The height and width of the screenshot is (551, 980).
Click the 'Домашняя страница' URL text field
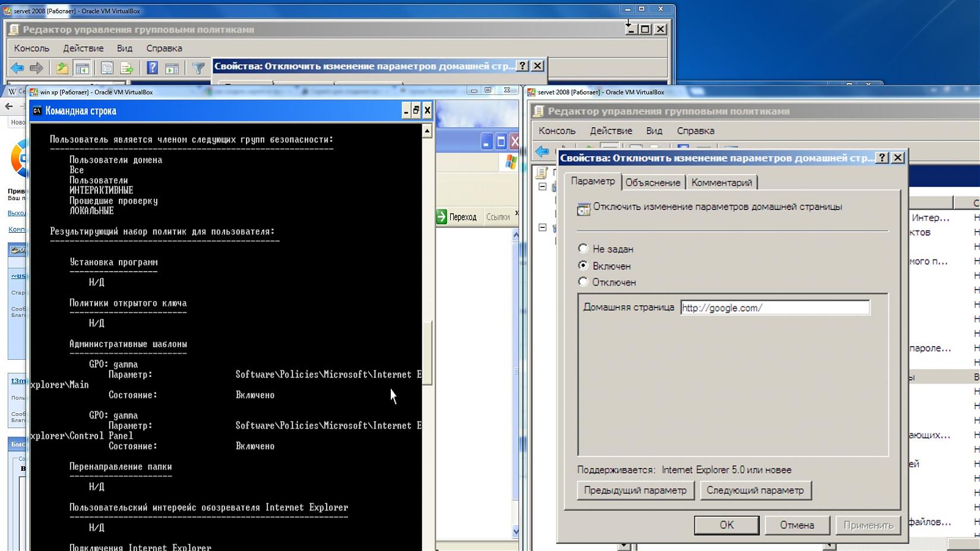tap(774, 308)
